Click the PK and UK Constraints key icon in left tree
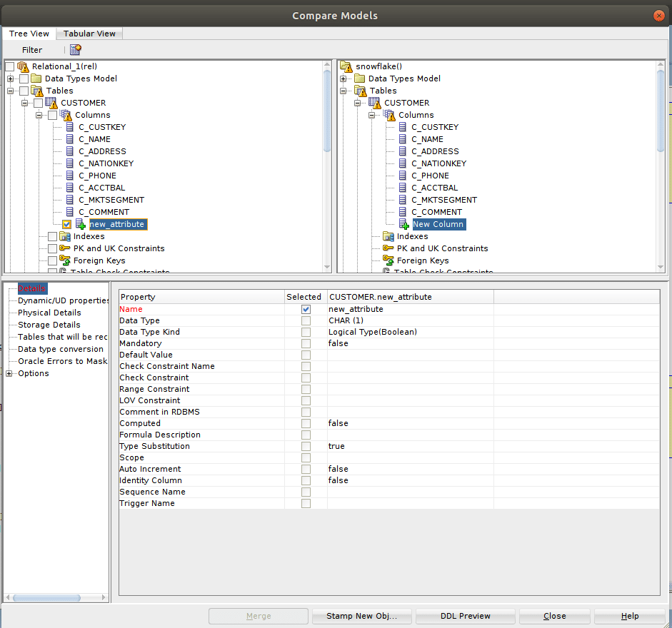The image size is (672, 628). click(x=65, y=248)
